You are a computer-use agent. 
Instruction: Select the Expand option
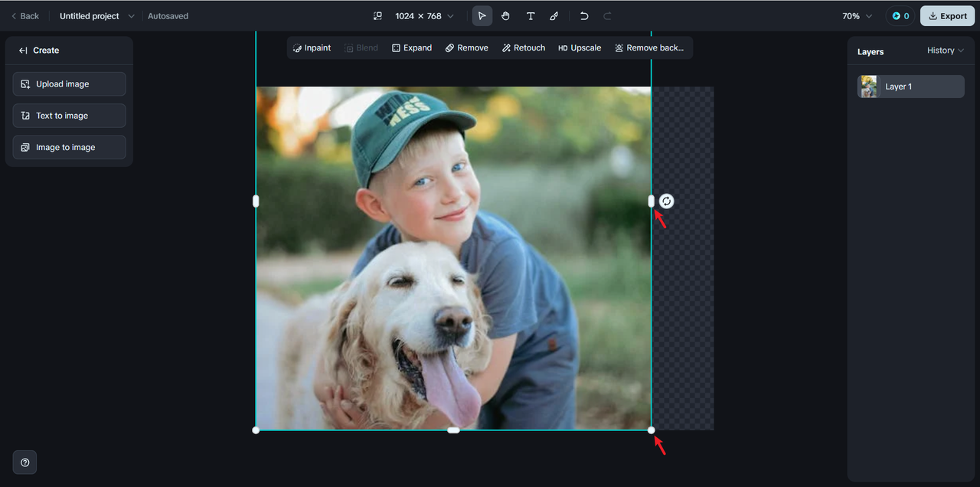(x=412, y=48)
